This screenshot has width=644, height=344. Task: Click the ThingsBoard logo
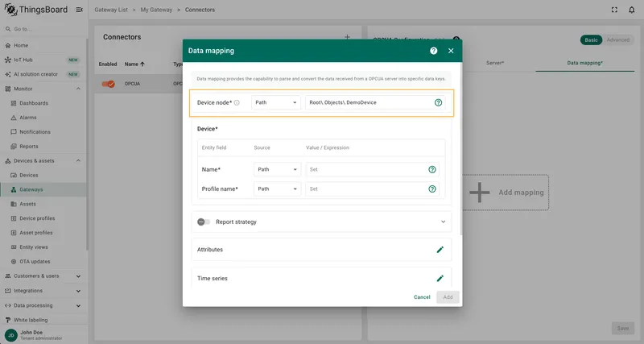35,10
